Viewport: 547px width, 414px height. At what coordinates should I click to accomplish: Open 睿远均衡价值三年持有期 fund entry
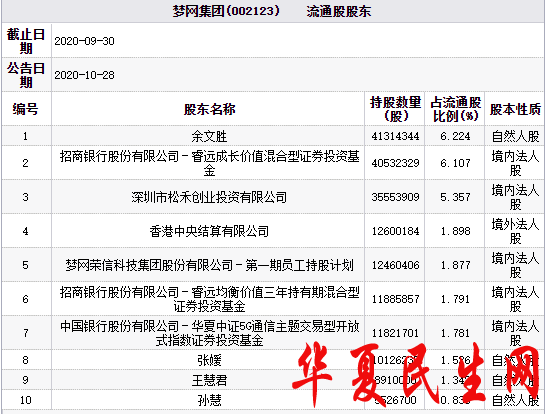tap(209, 299)
